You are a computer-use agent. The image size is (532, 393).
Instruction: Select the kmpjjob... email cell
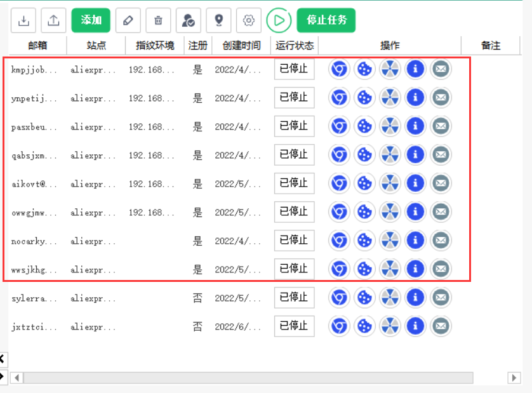coord(34,70)
